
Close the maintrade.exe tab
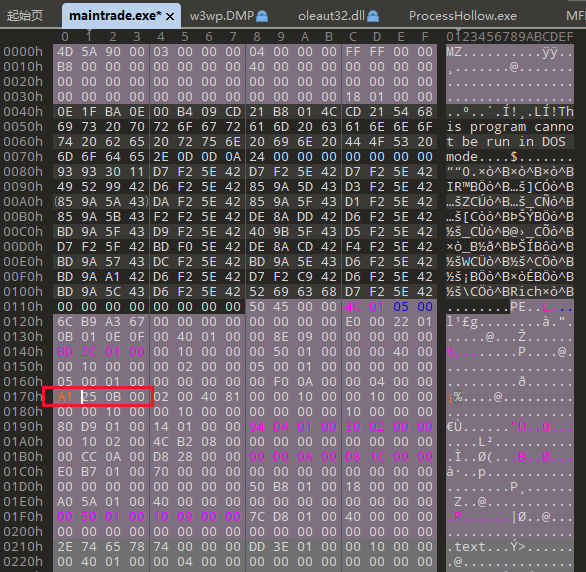170,16
